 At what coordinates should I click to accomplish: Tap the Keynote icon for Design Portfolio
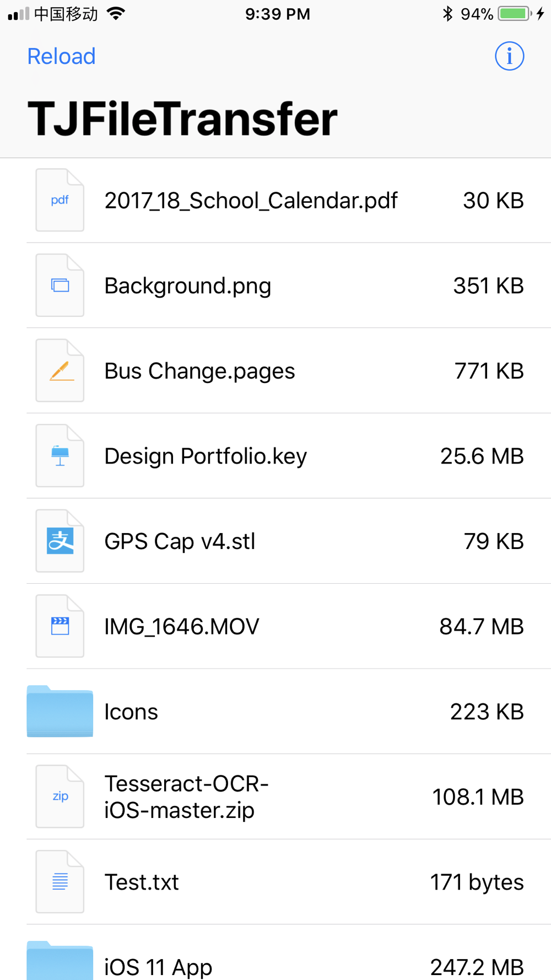pyautogui.click(x=60, y=456)
